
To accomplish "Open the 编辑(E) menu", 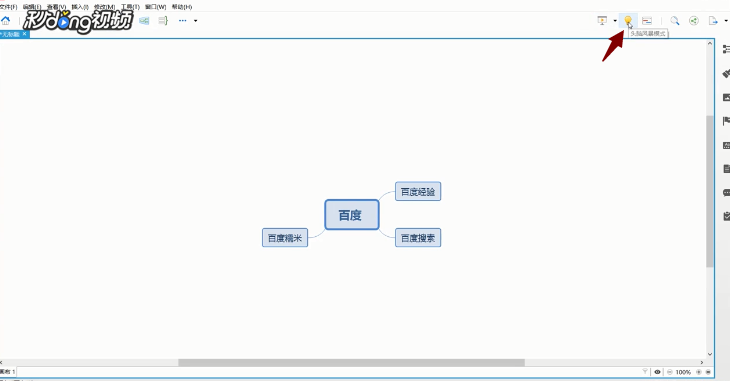I will (32, 7).
